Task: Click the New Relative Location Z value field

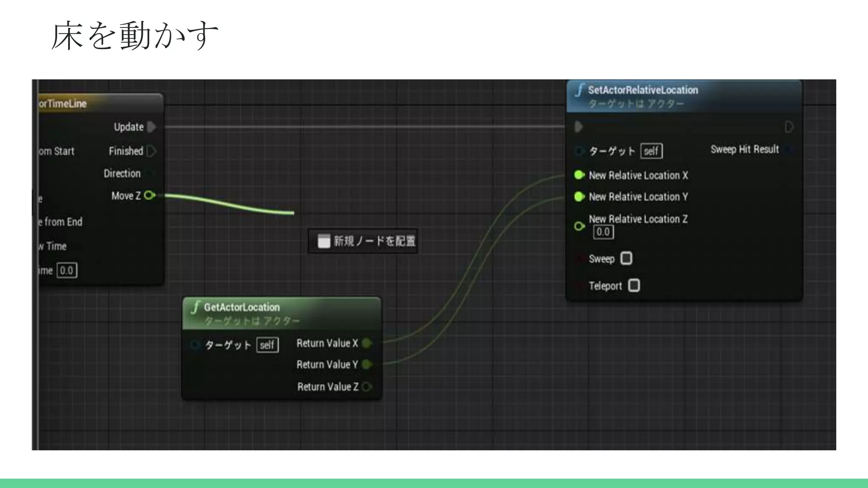Action: (x=603, y=232)
